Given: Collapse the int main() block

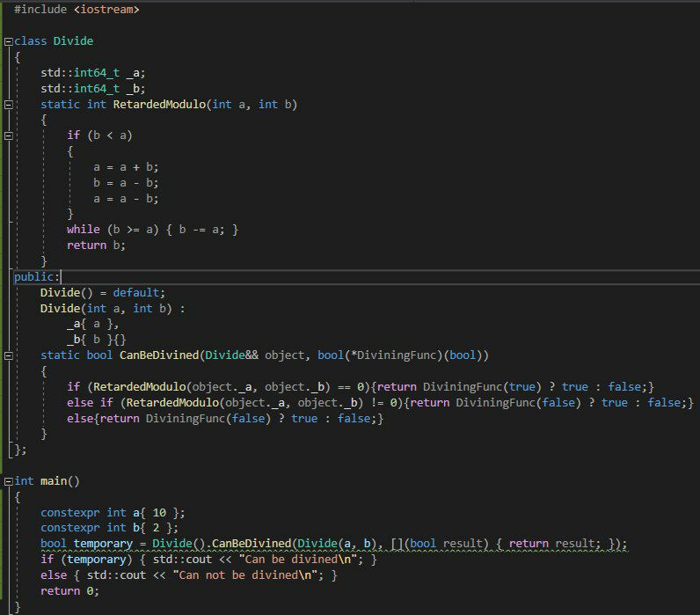Looking at the screenshot, I should 8,481.
